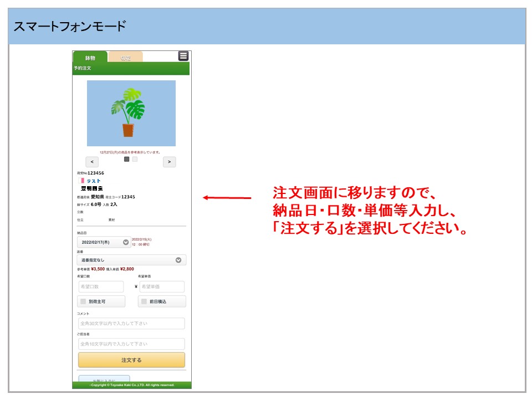532x399 pixels.
Task: Show the next product image
Action: pyautogui.click(x=170, y=162)
